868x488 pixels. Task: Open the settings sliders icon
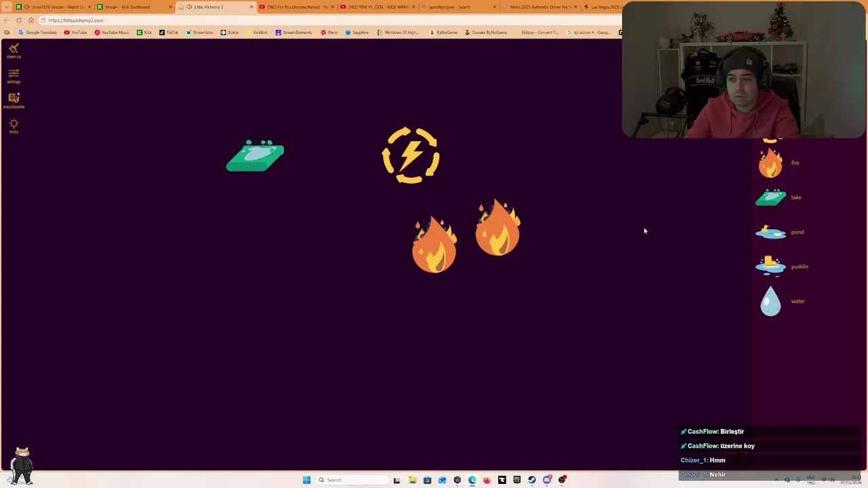(14, 73)
